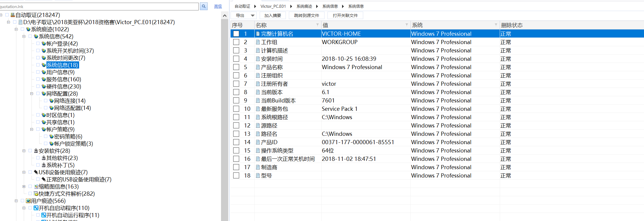This screenshot has height=221, width=644.
Task: Click the search magnifier icon
Action: point(204,6)
